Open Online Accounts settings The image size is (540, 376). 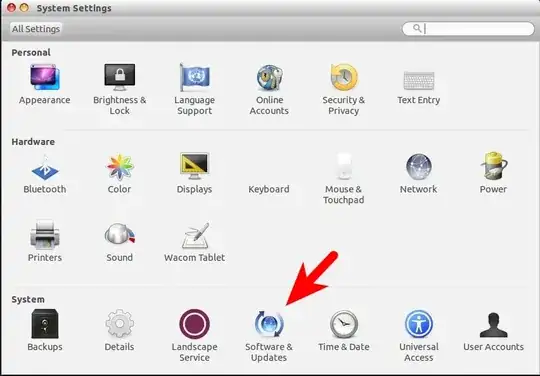(269, 89)
